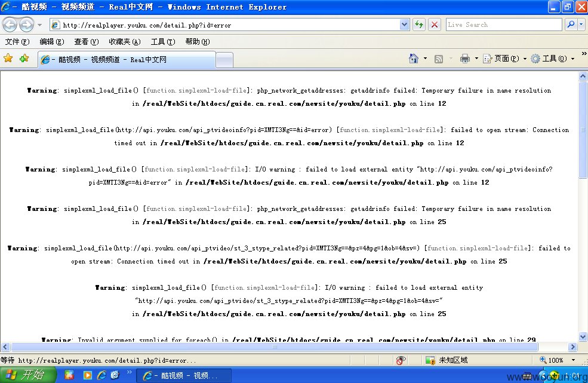Click the Home page house icon
The image size is (588, 383).
click(414, 59)
